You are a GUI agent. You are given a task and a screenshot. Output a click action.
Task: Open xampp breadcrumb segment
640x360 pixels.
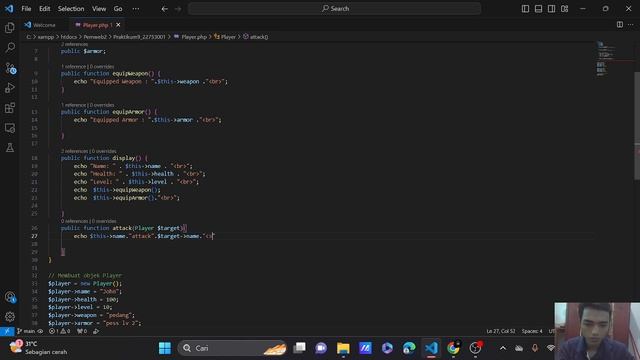click(46, 37)
